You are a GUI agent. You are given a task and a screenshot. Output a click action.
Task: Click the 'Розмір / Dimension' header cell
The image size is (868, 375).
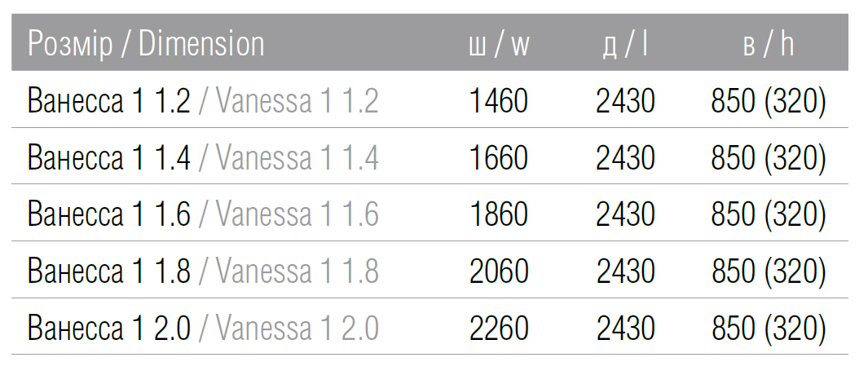point(146,44)
